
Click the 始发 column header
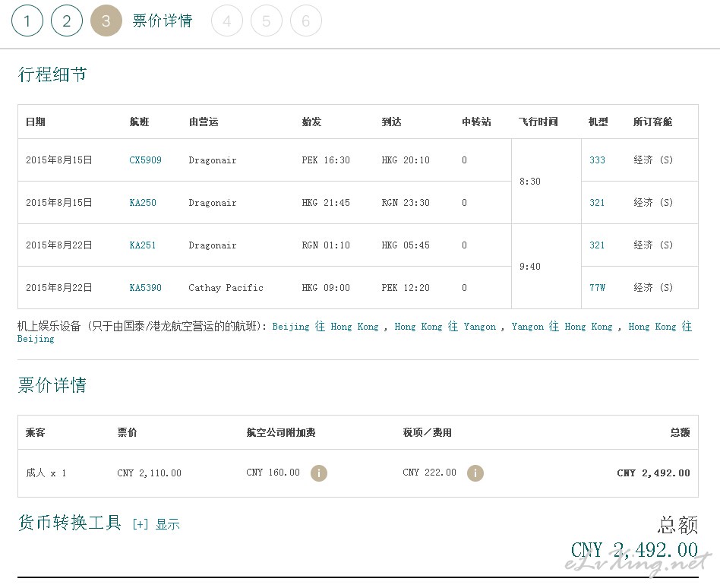click(x=311, y=122)
